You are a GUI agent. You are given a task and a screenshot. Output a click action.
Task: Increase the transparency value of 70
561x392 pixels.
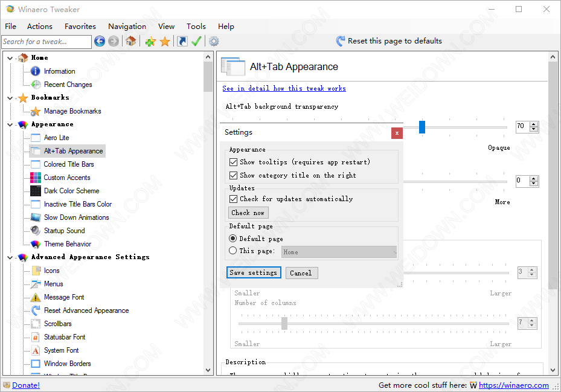coord(534,124)
